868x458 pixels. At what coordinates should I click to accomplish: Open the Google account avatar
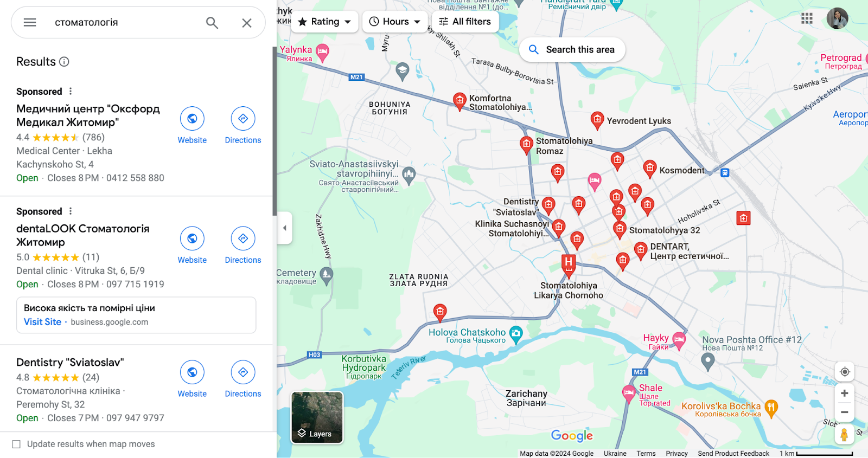837,18
